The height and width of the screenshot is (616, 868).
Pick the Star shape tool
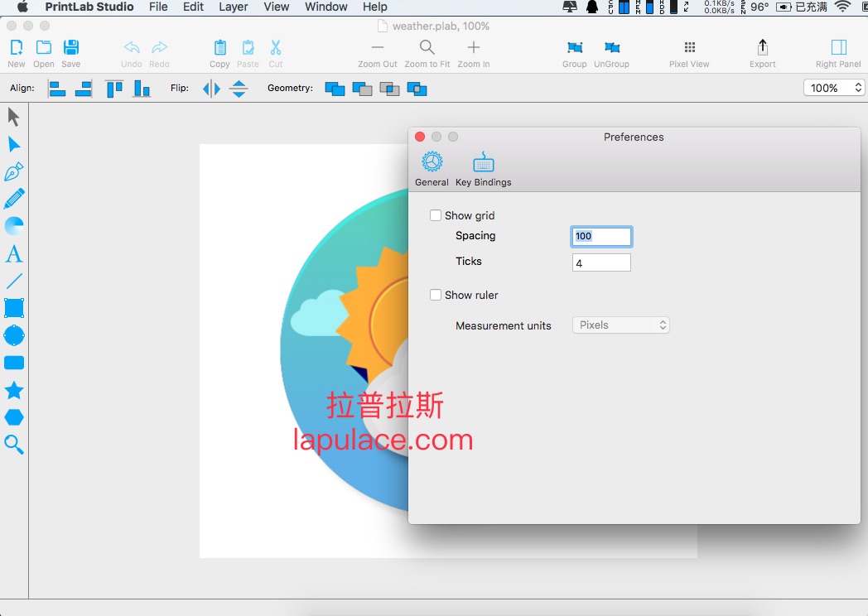pyautogui.click(x=14, y=390)
